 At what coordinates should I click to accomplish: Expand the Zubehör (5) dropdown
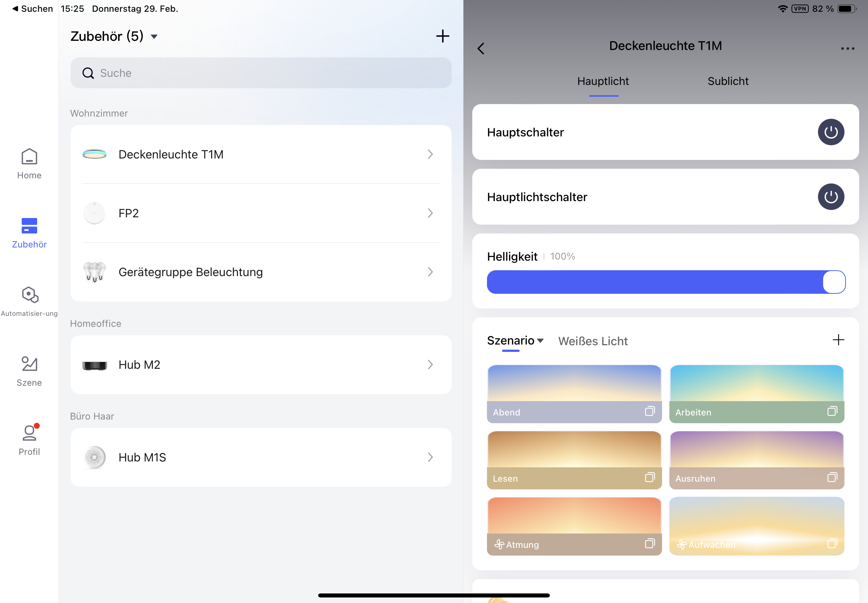click(x=154, y=37)
